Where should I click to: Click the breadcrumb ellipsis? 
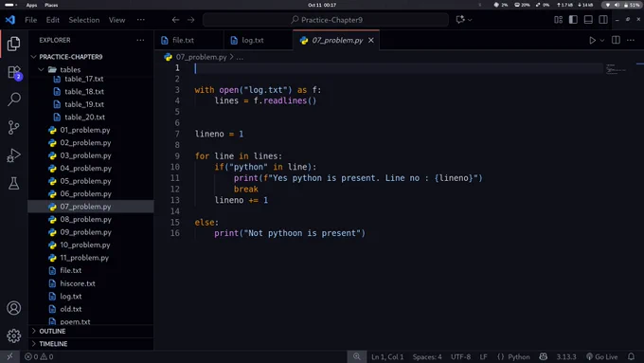click(x=240, y=58)
